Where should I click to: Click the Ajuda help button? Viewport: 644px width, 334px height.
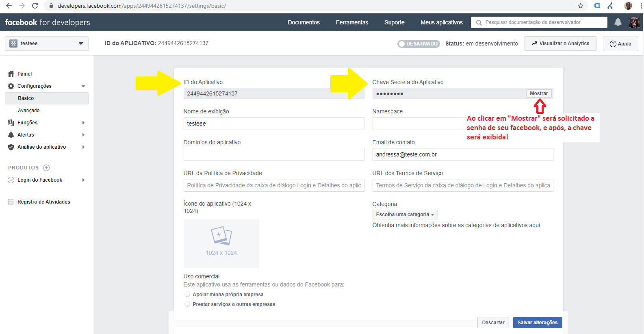click(x=620, y=44)
